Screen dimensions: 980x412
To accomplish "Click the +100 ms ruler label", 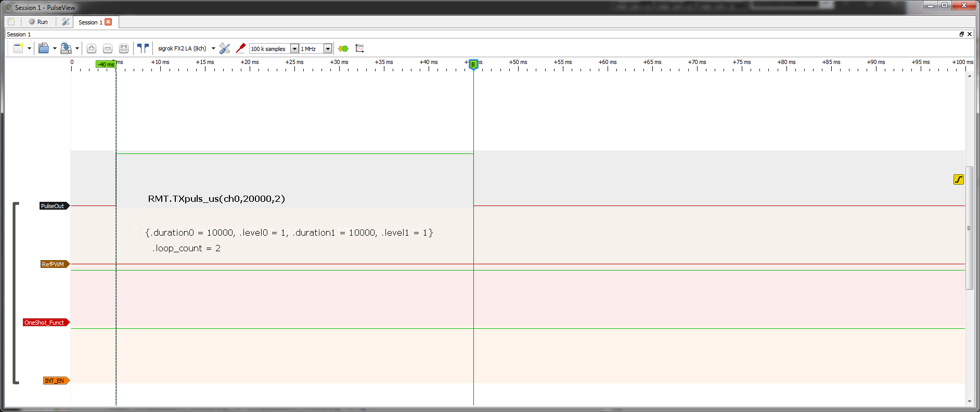I will pyautogui.click(x=963, y=62).
